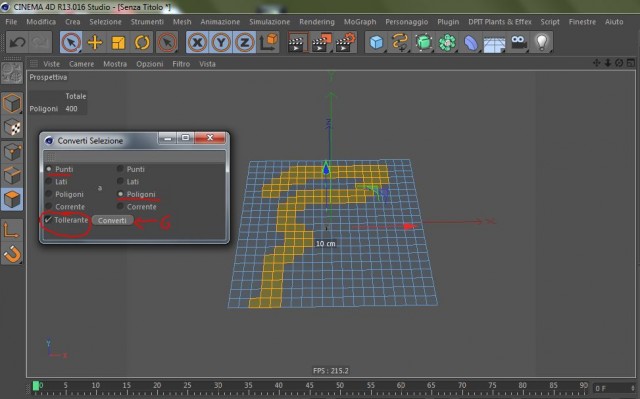The width and height of the screenshot is (640, 399).
Task: Add a Cube primitive object
Action: click(376, 42)
